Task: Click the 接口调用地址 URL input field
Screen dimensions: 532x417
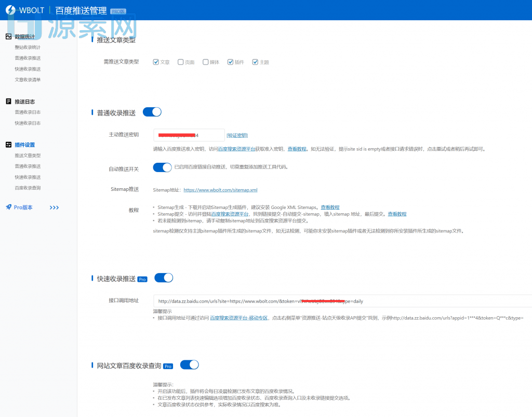Action: [x=338, y=301]
